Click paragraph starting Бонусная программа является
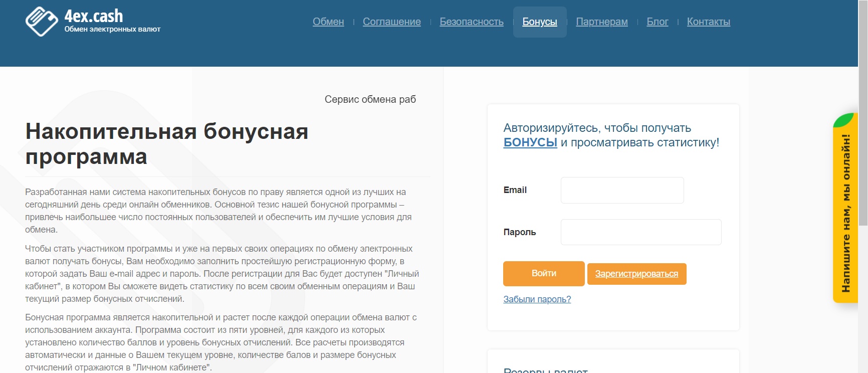The width and height of the screenshot is (868, 373). point(221,342)
